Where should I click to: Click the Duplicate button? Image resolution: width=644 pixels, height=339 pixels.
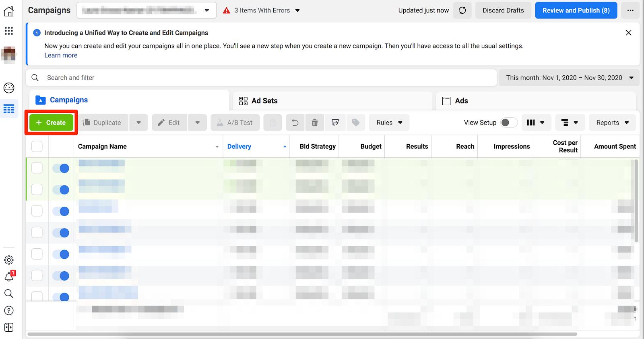103,123
